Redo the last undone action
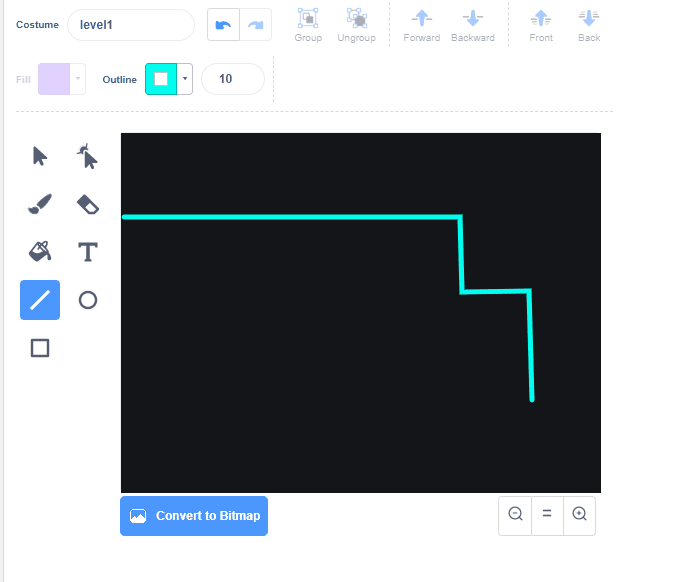Image resolution: width=695 pixels, height=582 pixels. tap(256, 25)
